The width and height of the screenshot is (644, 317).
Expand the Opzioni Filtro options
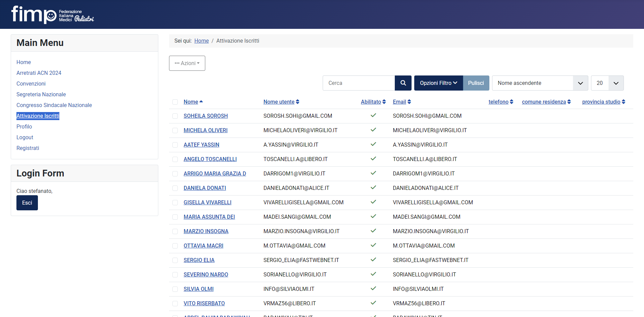[439, 83]
